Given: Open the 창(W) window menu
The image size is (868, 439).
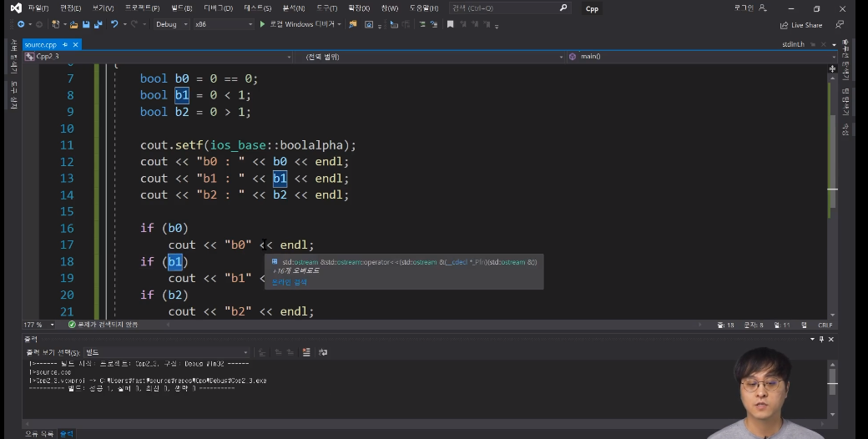Looking at the screenshot, I should point(389,8).
